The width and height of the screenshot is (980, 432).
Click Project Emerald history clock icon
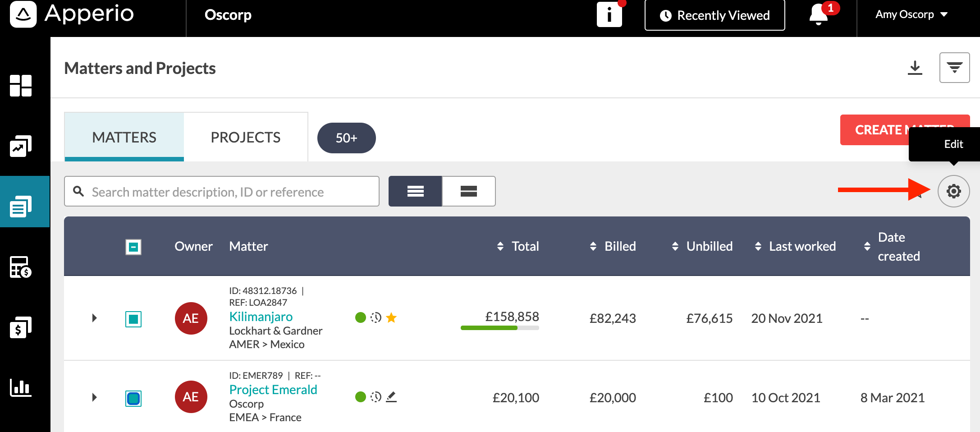(x=376, y=397)
